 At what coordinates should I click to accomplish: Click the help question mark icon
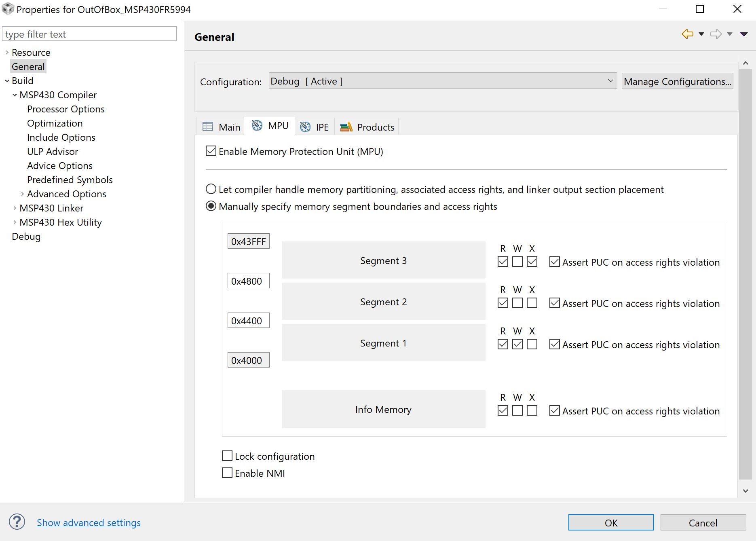[17, 522]
